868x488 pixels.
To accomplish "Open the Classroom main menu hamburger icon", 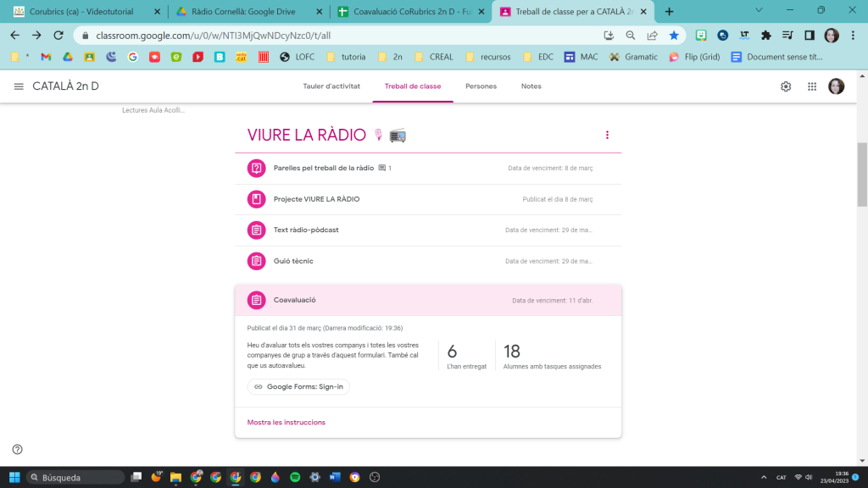I will (19, 86).
